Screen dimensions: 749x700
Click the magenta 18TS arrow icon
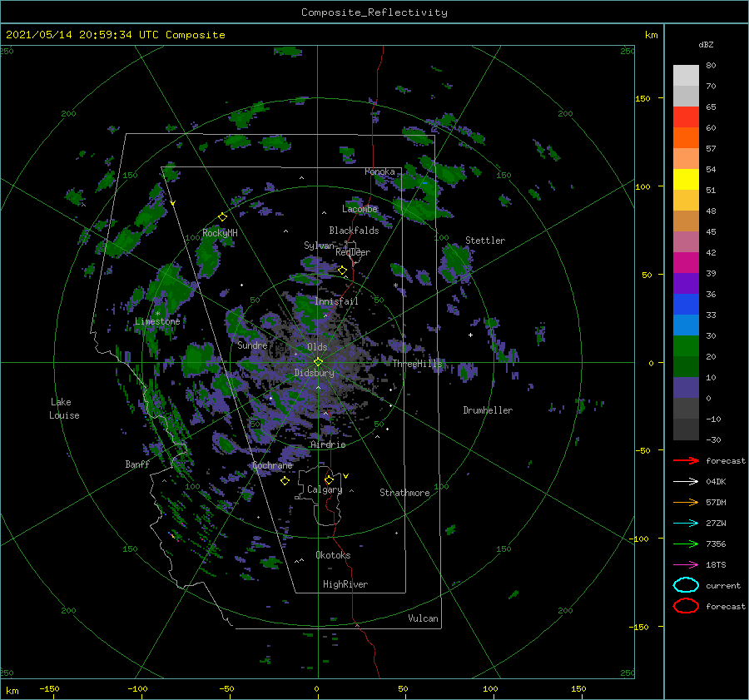pos(686,565)
